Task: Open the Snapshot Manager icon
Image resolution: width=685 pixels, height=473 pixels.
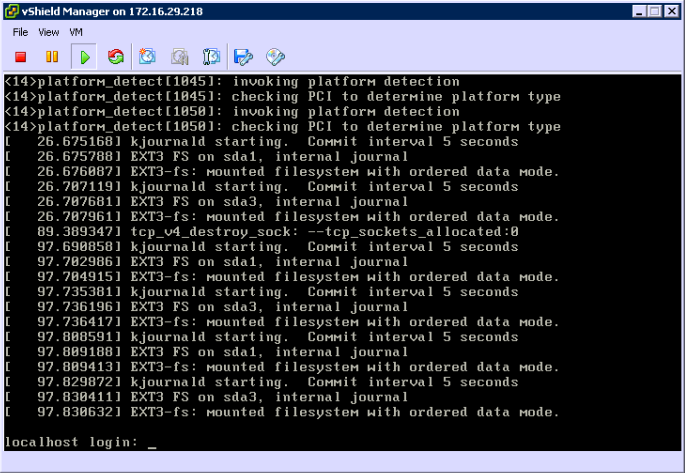Action: [x=211, y=57]
